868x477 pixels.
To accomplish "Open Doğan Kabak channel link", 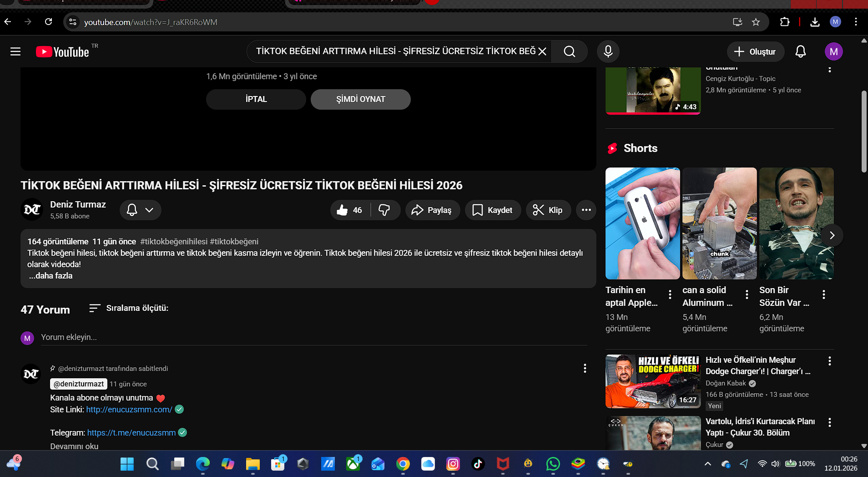I will click(x=726, y=383).
